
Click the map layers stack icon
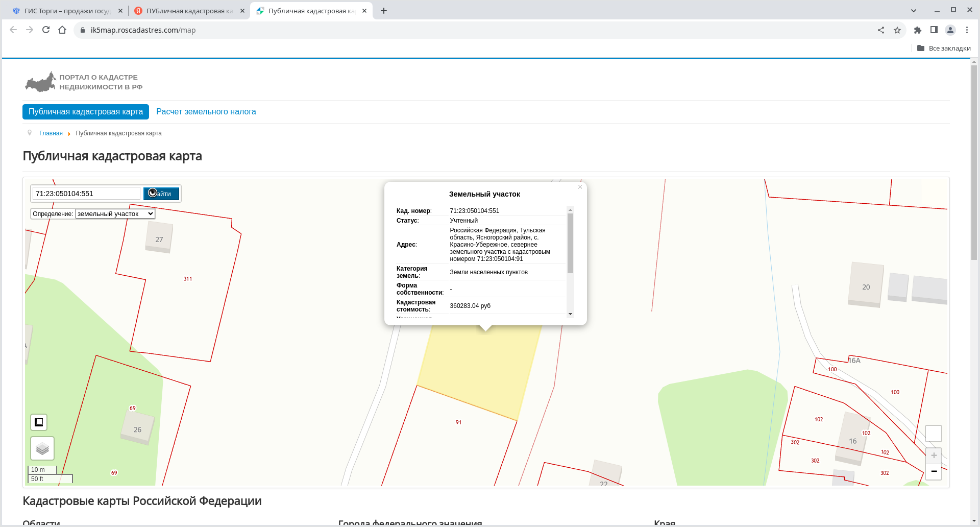coord(42,448)
